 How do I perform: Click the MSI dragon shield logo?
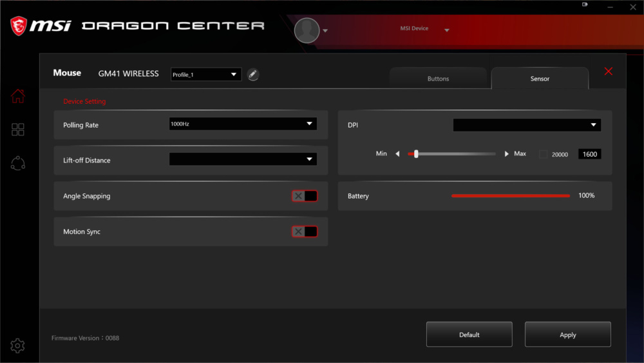19,26
